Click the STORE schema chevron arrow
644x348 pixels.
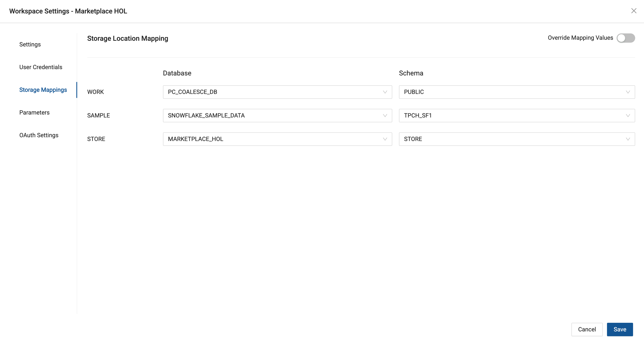coord(628,139)
